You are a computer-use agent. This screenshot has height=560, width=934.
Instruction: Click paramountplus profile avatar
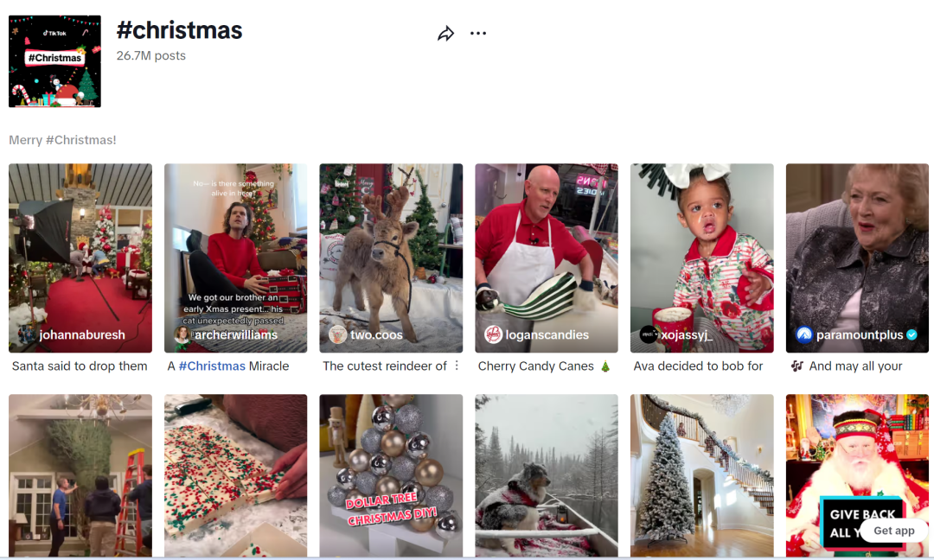804,334
